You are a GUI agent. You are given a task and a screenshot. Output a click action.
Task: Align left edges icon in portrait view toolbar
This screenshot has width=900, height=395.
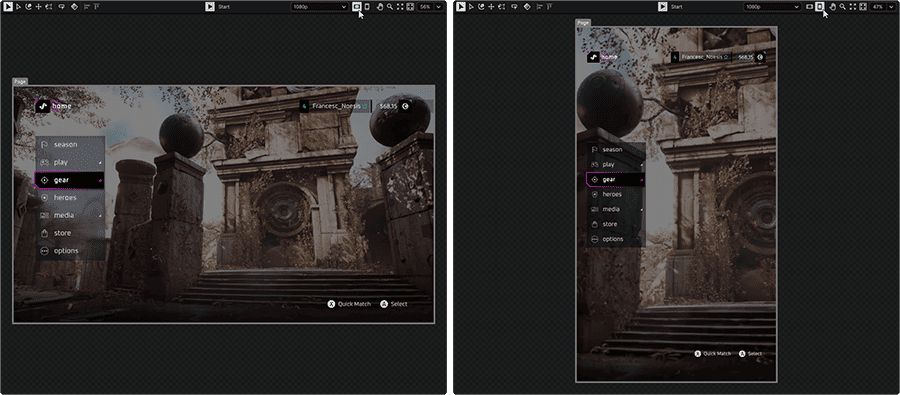[540, 6]
